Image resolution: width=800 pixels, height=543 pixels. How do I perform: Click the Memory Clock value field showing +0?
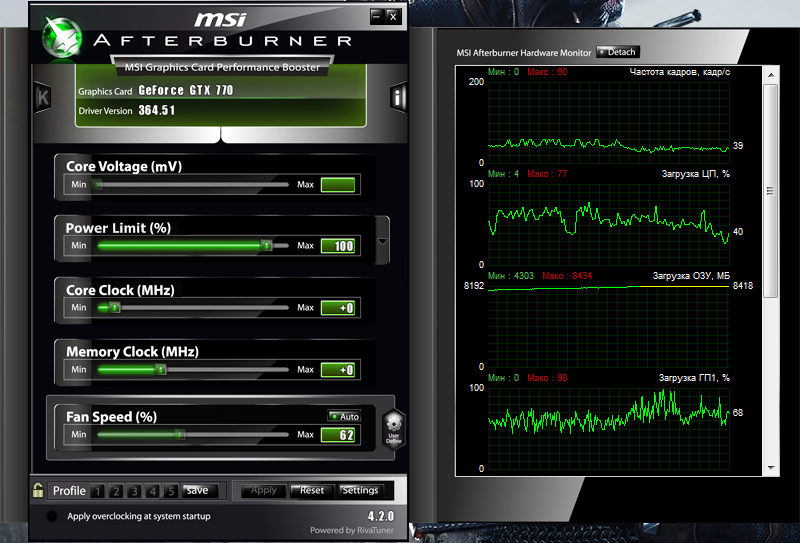click(x=338, y=369)
